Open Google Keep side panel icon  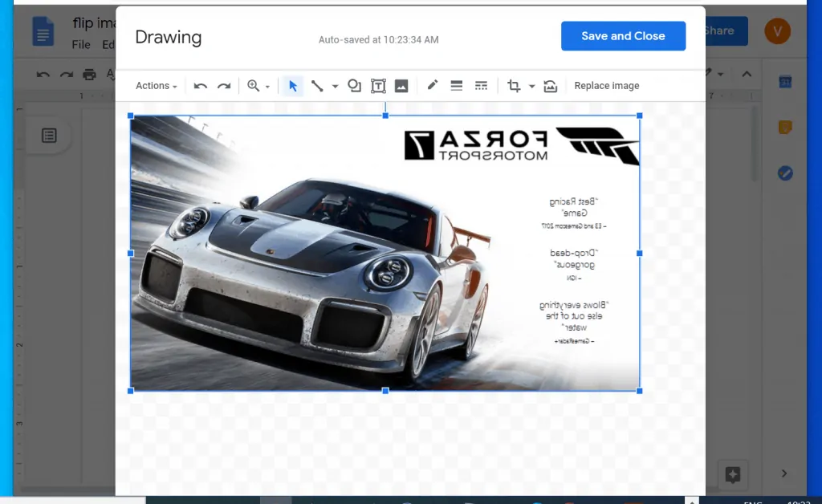(785, 128)
